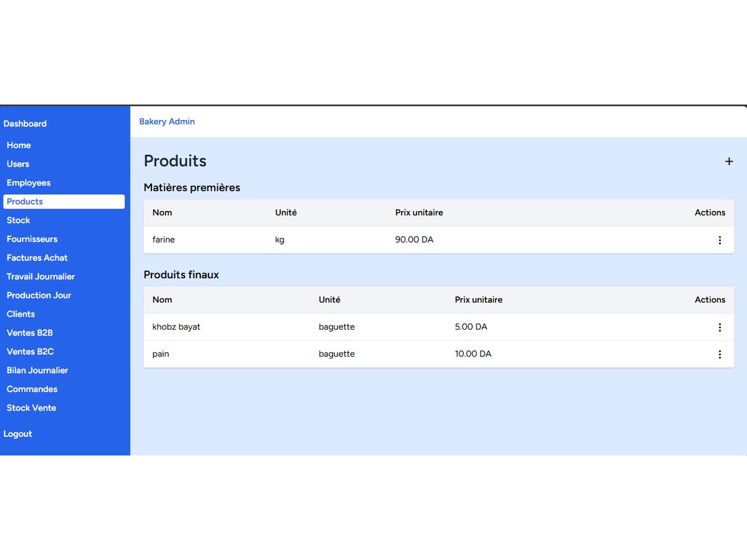
Task: Click the kg unit cell
Action: (280, 240)
